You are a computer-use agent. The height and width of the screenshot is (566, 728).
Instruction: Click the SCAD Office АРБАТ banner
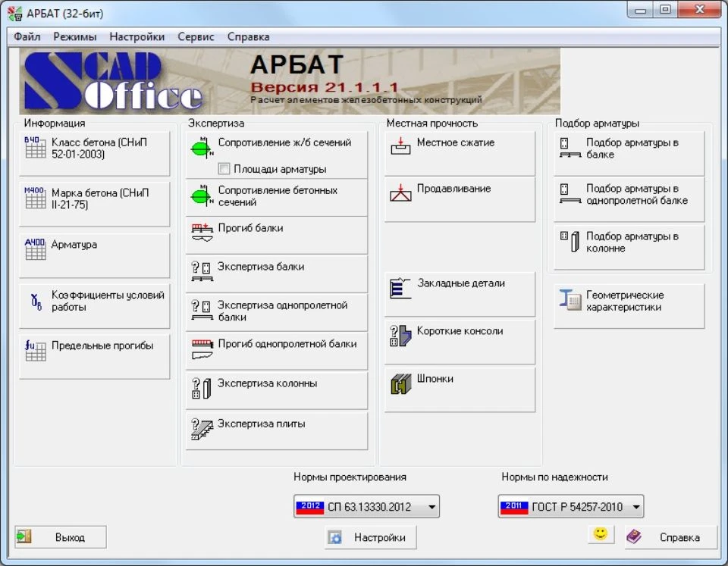pos(289,81)
